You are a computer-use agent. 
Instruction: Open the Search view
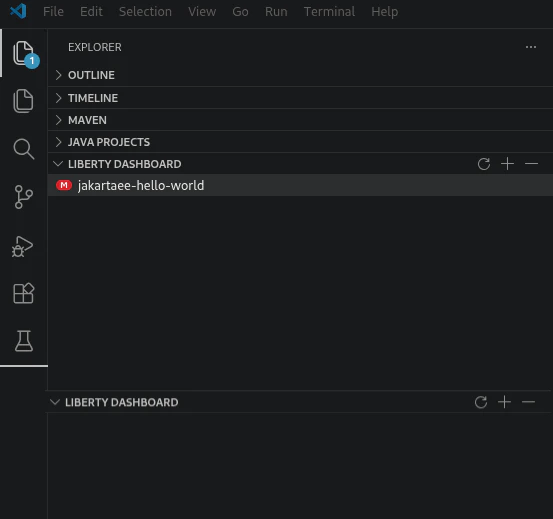click(x=24, y=149)
